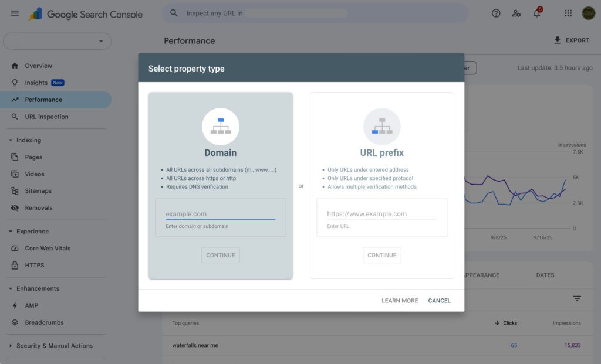Click the Help question mark icon
601x364 pixels.
click(x=496, y=13)
